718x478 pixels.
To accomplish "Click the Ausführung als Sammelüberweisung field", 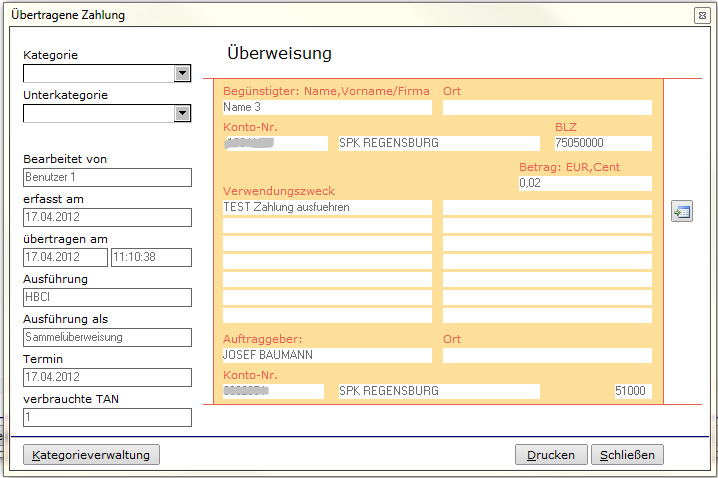I will click(107, 337).
